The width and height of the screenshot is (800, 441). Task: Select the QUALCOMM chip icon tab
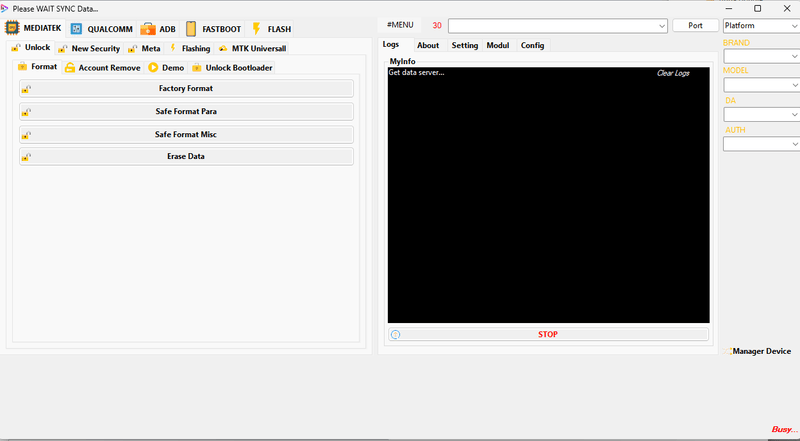tap(76, 29)
